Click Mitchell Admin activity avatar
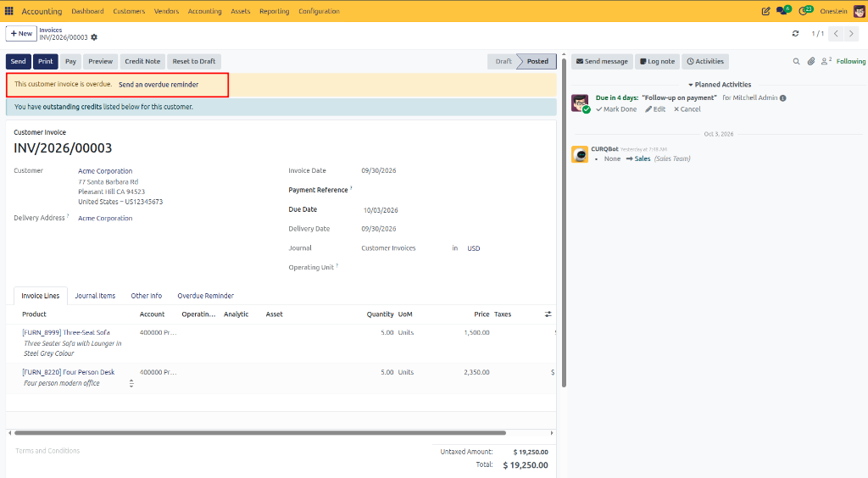Screen dimensions: 868x478 tap(580, 103)
